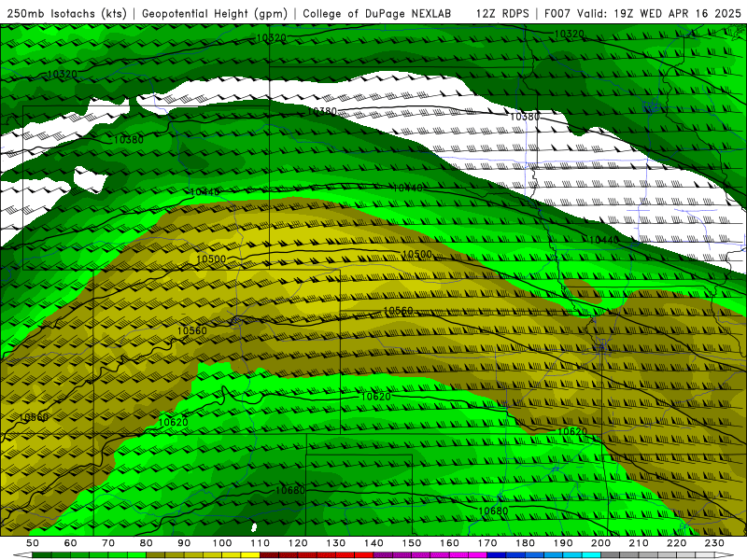
Task: Click the 200 value on the color scale
Action: coord(600,543)
